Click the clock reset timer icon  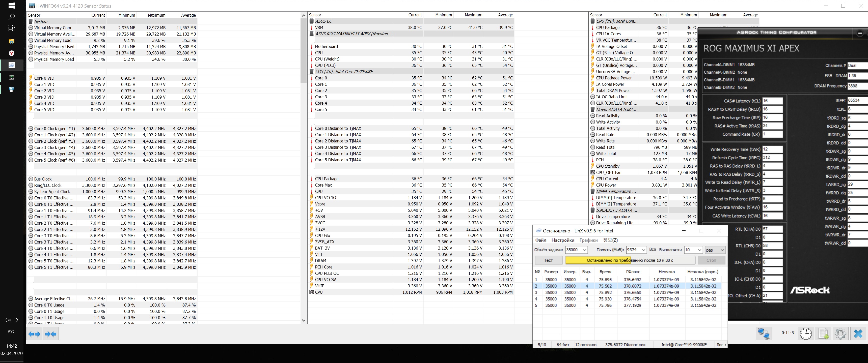[806, 333]
